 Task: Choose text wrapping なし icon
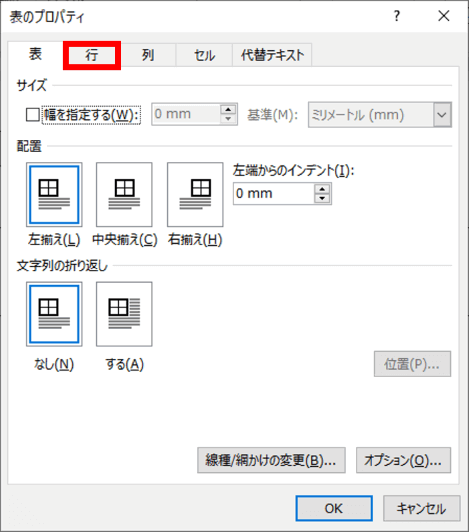pyautogui.click(x=54, y=314)
